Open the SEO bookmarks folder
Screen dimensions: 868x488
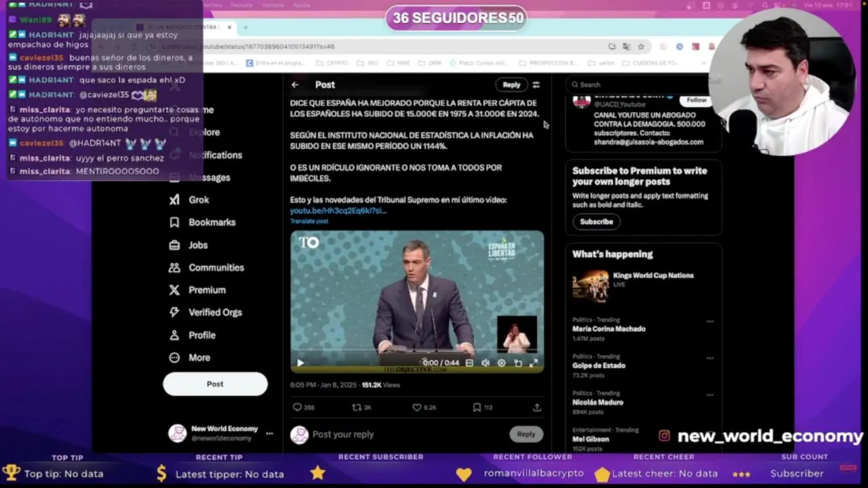tap(368, 63)
